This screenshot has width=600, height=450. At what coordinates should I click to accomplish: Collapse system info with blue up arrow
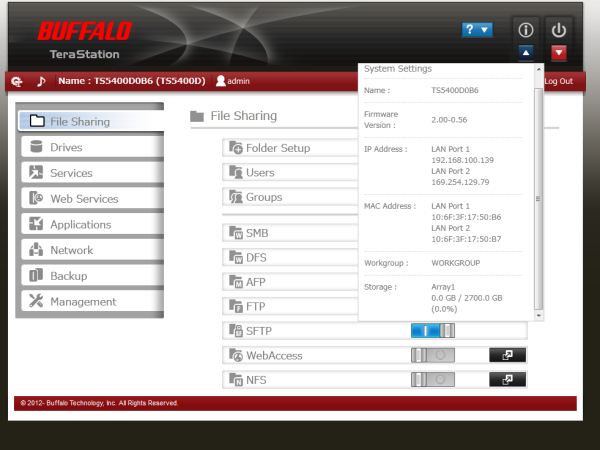[526, 52]
